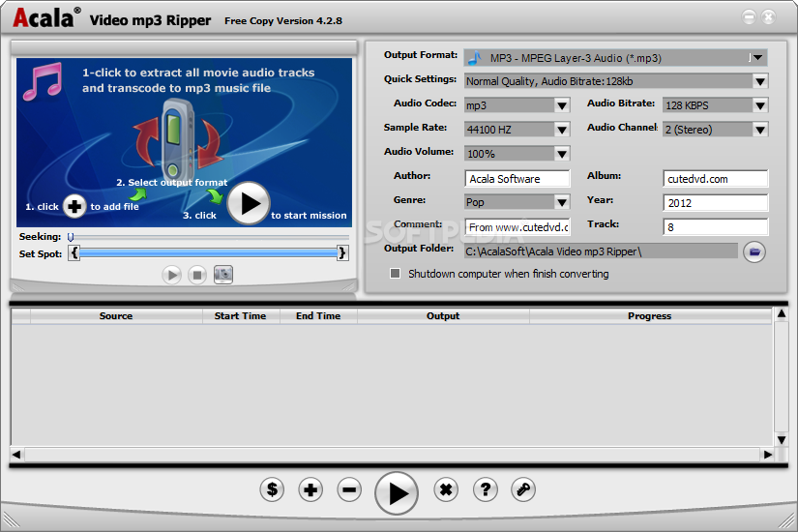Click the list scroll down arrow
Image resolution: width=798 pixels, height=532 pixels.
click(x=782, y=440)
